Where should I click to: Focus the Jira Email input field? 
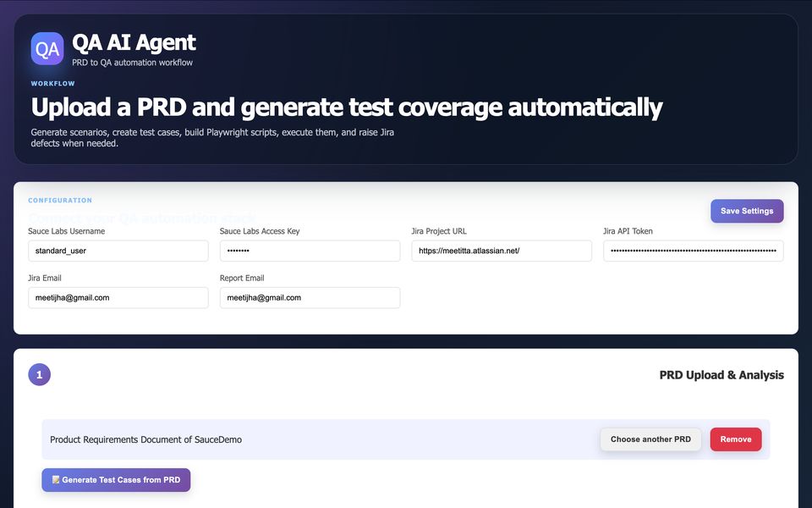118,298
